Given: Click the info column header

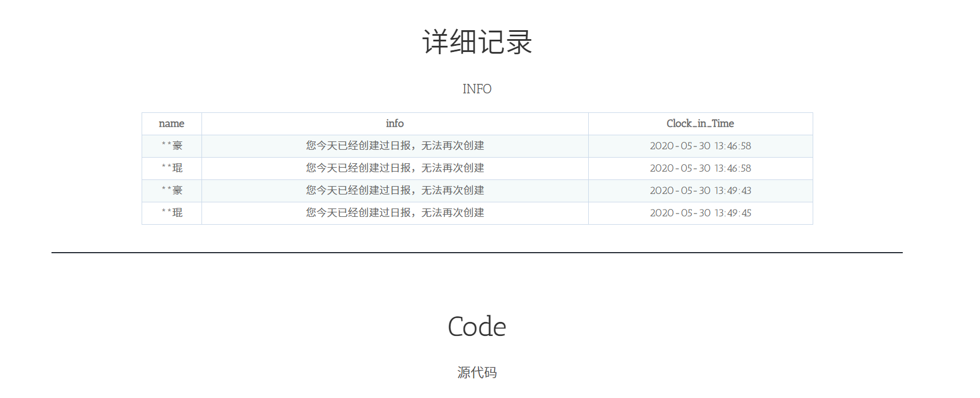Looking at the screenshot, I should 395,124.
